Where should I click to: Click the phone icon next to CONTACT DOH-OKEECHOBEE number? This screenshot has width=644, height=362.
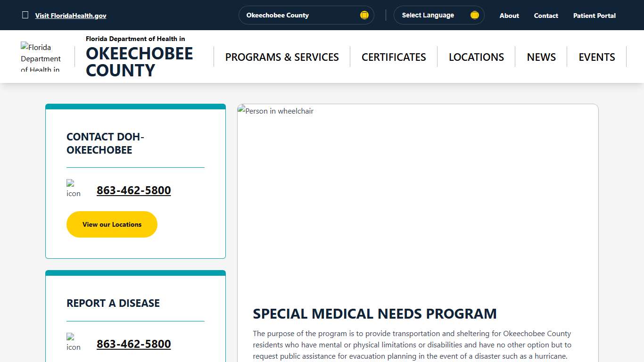click(73, 188)
